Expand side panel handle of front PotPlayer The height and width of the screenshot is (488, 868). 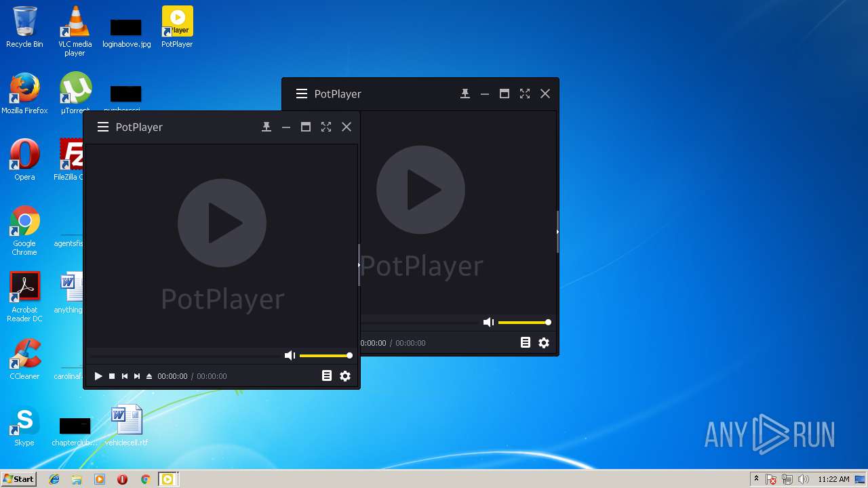[x=359, y=265]
